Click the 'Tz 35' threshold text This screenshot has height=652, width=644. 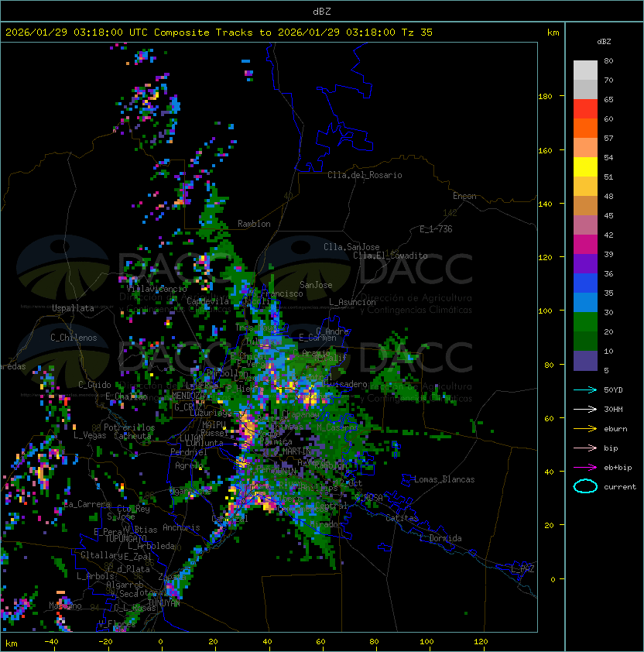[417, 33]
